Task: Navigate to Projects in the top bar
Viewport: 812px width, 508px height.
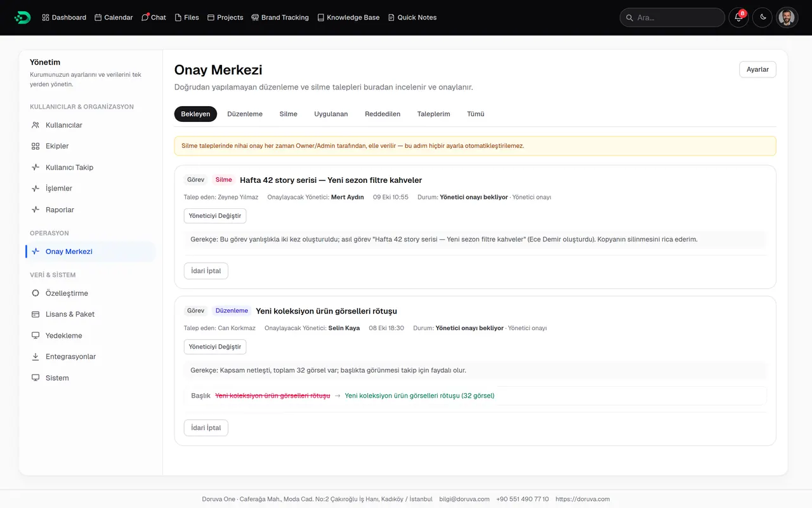Action: coord(225,18)
